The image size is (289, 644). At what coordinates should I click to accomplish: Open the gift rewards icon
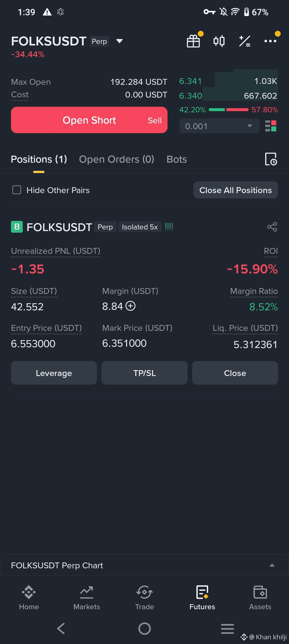click(x=193, y=41)
